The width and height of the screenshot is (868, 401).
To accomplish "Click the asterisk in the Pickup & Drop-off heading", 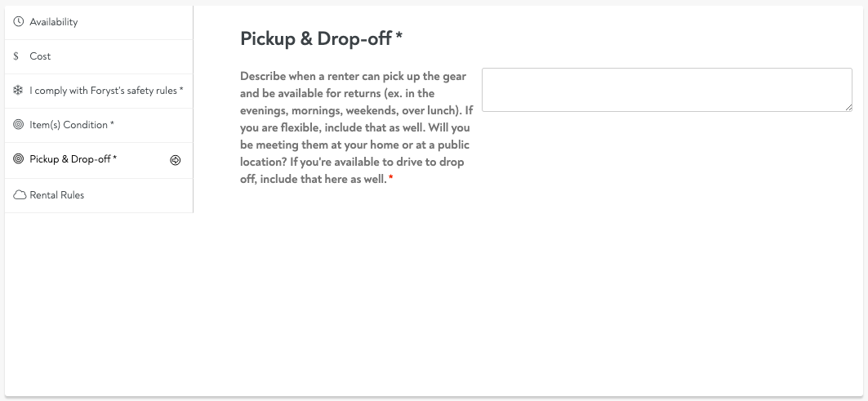I will click(x=399, y=38).
